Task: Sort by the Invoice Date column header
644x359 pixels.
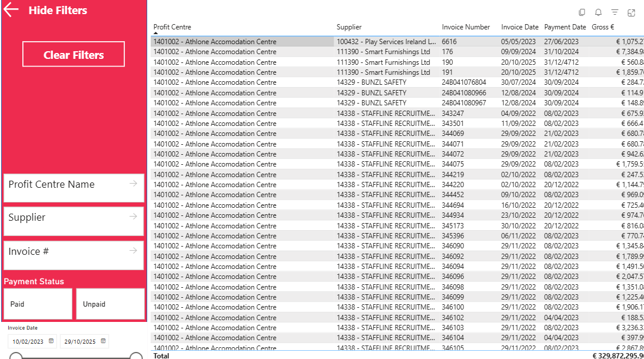Action: pos(519,27)
